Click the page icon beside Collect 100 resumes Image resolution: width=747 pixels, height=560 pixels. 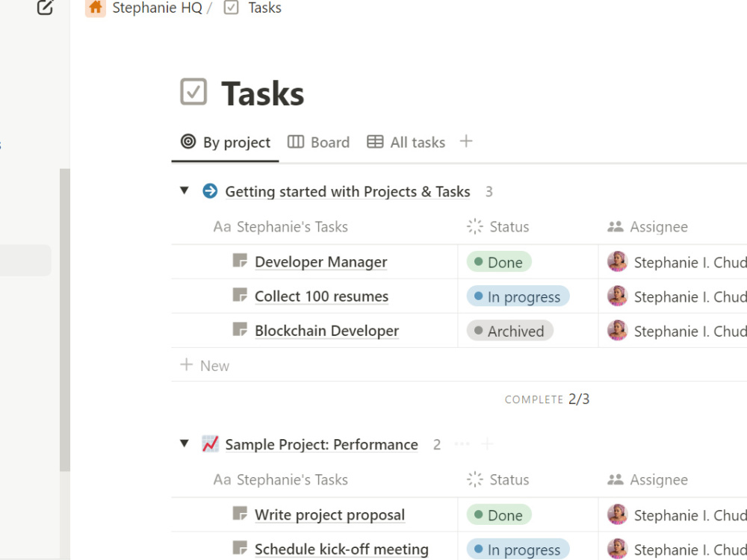tap(240, 295)
